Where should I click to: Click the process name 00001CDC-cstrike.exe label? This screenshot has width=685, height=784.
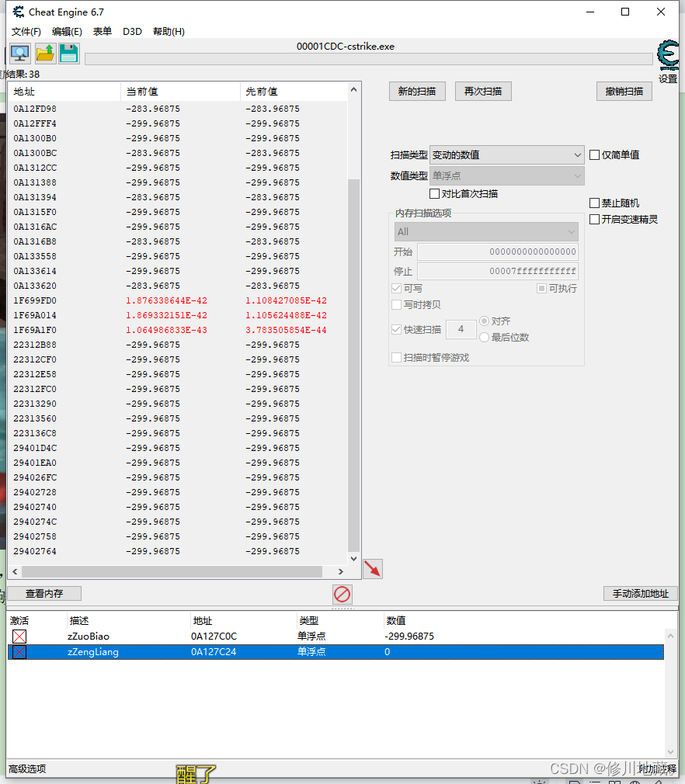tap(346, 47)
